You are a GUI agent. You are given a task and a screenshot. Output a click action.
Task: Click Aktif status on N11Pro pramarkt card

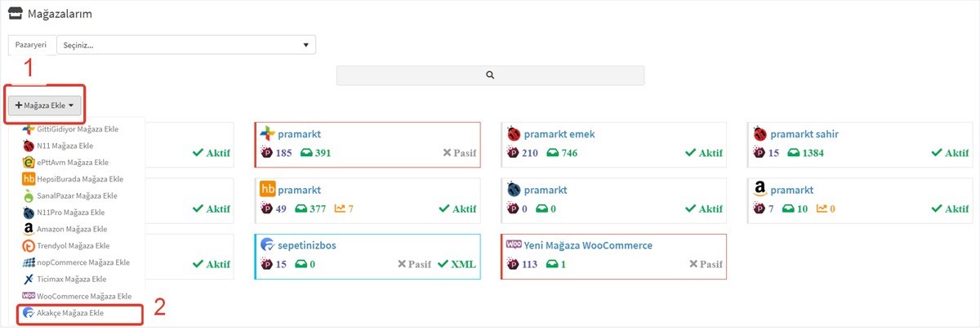click(704, 208)
